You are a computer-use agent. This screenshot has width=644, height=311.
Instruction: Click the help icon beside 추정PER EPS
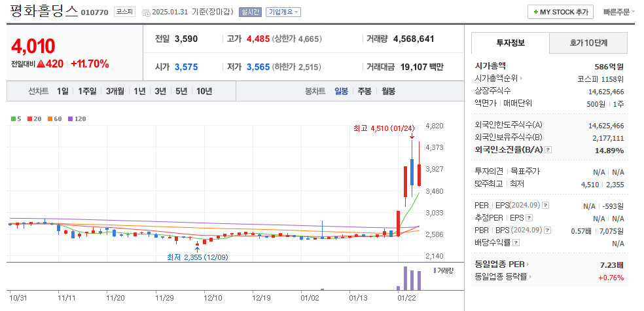(x=529, y=218)
